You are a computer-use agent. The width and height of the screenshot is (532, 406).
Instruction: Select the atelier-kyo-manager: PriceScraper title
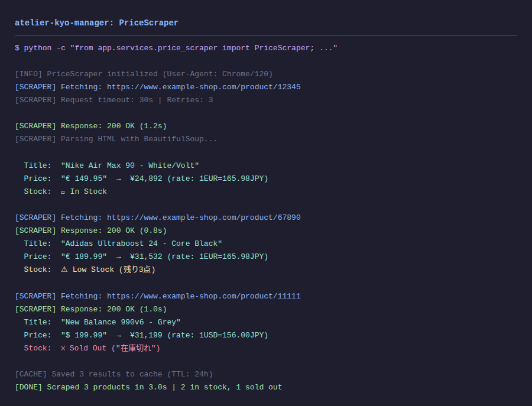coord(96,23)
